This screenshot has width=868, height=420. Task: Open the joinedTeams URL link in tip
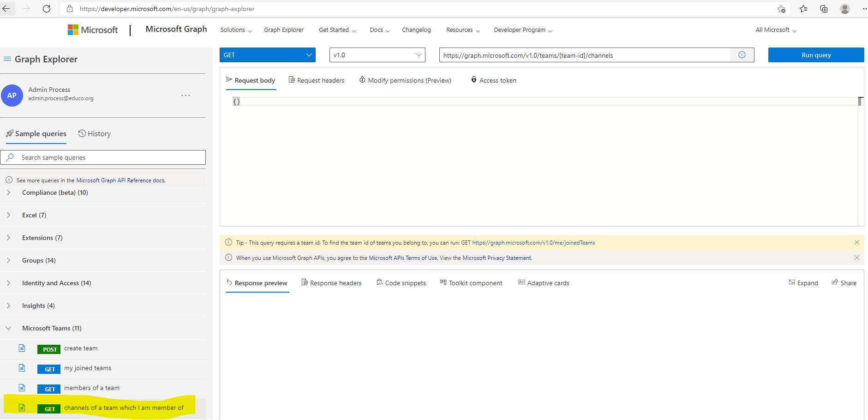point(533,242)
